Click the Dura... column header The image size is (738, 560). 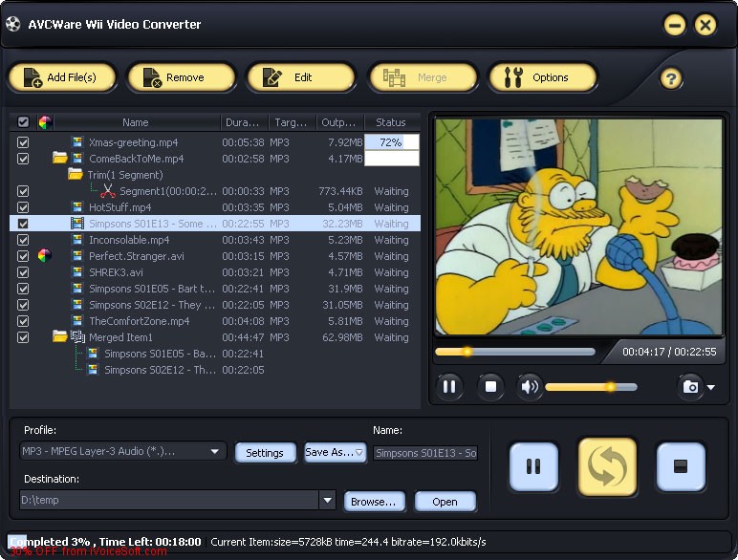[x=243, y=122]
